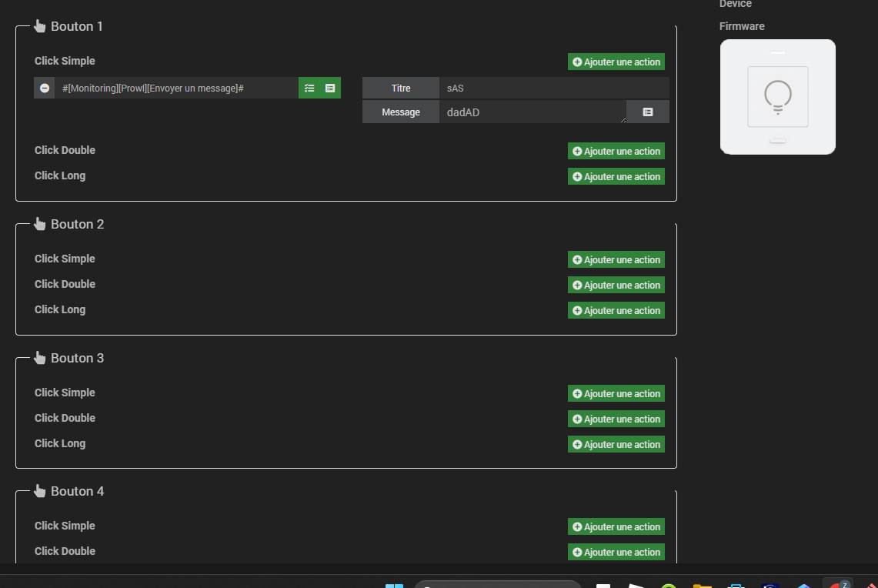Viewport: 878px width, 588px height.
Task: Click the hand icon next to Bouton 3
Action: 39,357
